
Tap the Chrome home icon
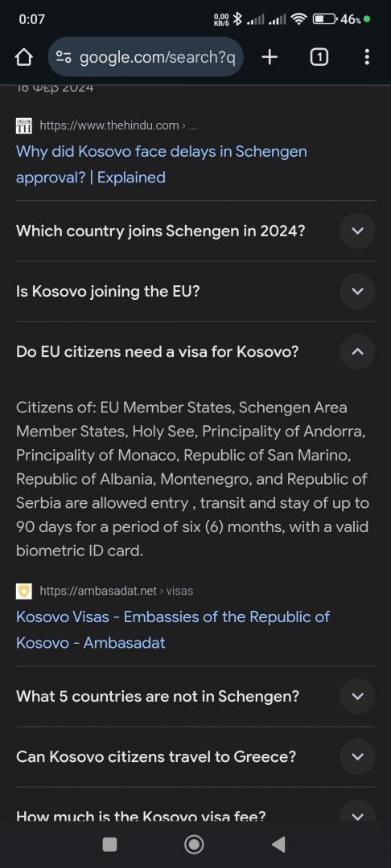[x=23, y=57]
